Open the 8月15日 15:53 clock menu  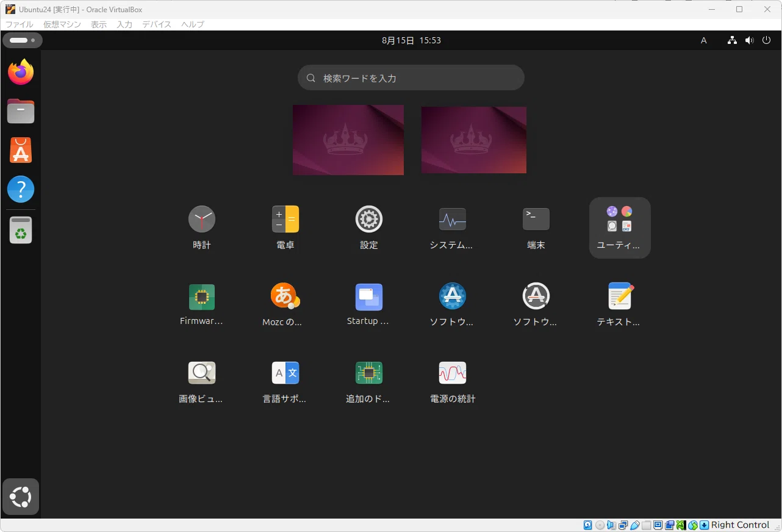(x=411, y=40)
